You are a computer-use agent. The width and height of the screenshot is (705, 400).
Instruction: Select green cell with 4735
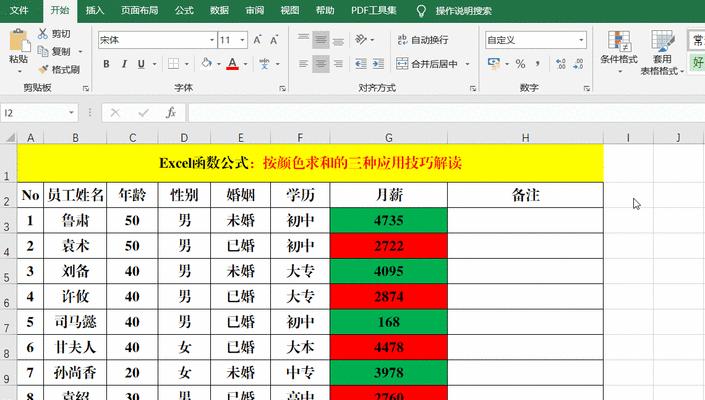coord(388,220)
